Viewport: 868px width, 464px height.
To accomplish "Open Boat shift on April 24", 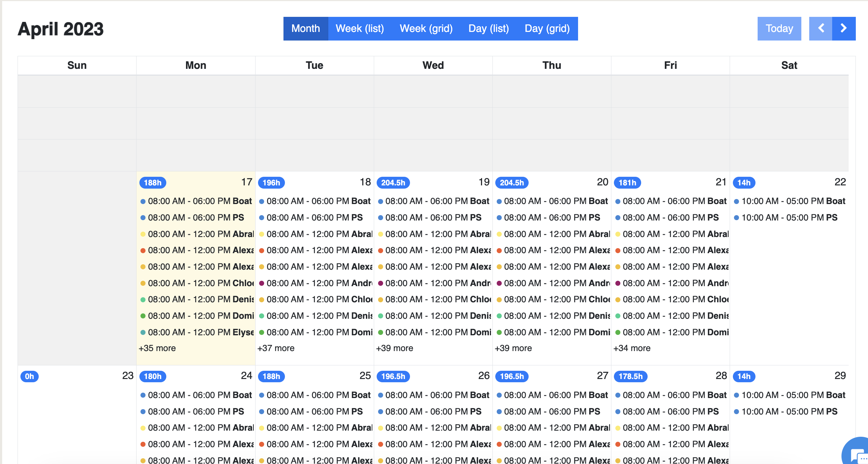I will (196, 395).
